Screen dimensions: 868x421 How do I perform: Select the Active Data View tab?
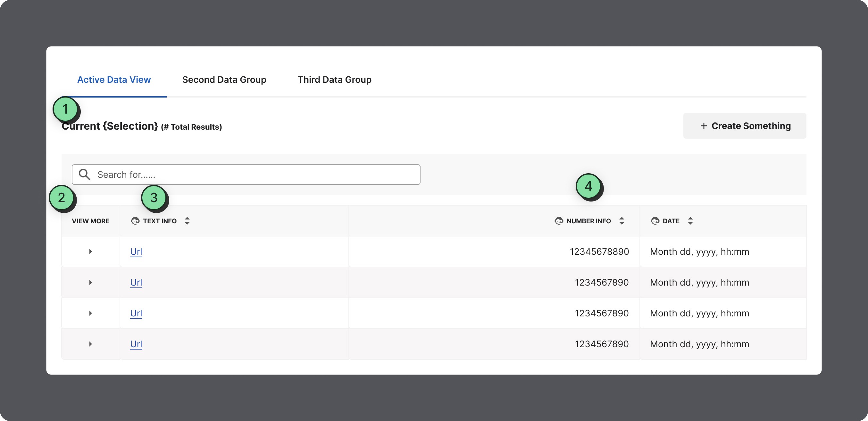[x=114, y=80]
